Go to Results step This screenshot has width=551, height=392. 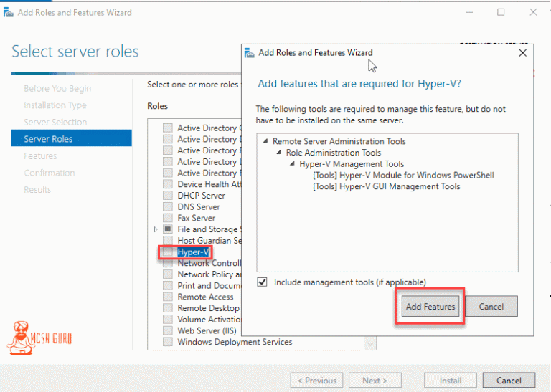point(37,189)
